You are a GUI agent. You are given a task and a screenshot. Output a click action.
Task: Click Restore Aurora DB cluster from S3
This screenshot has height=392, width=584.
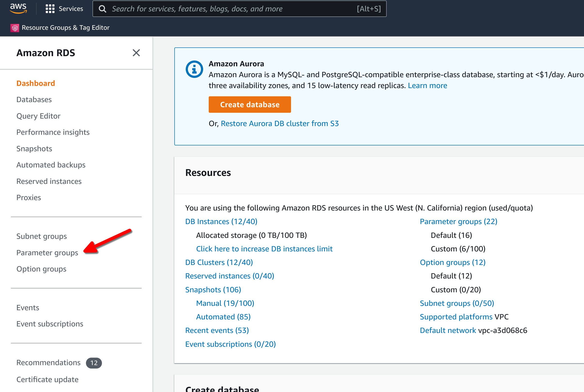[280, 123]
